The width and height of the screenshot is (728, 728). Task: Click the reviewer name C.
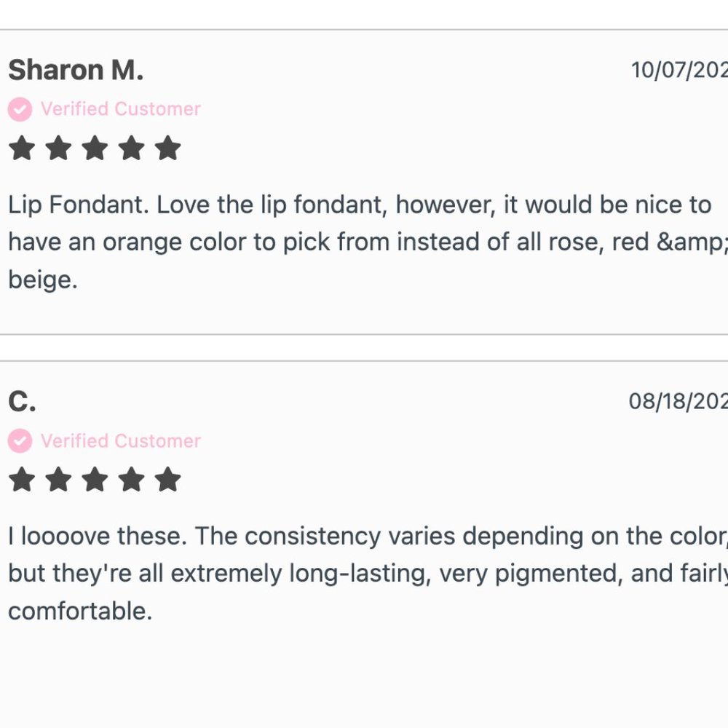(22, 401)
